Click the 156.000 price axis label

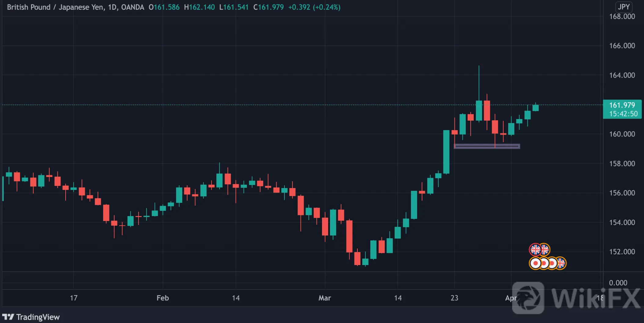622,193
